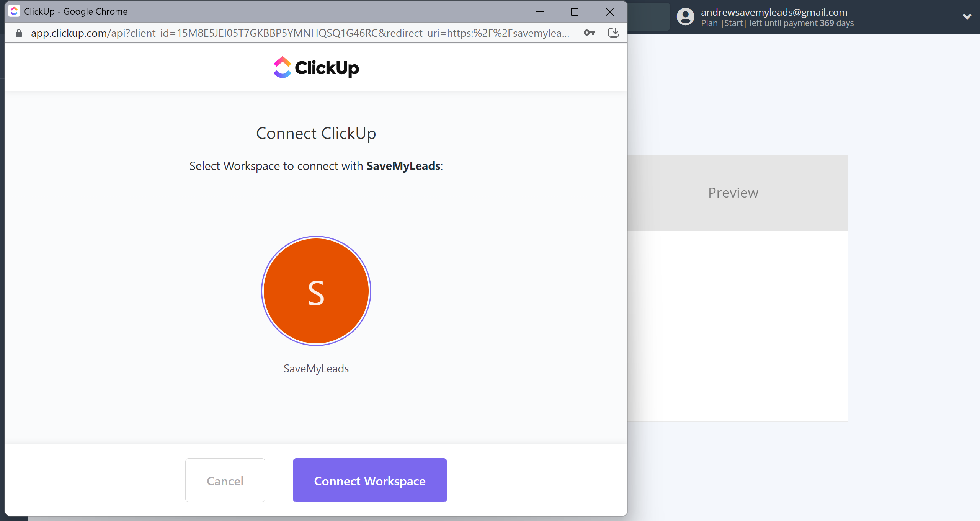The image size is (980, 521).
Task: Click the URL address bar text
Action: (300, 33)
